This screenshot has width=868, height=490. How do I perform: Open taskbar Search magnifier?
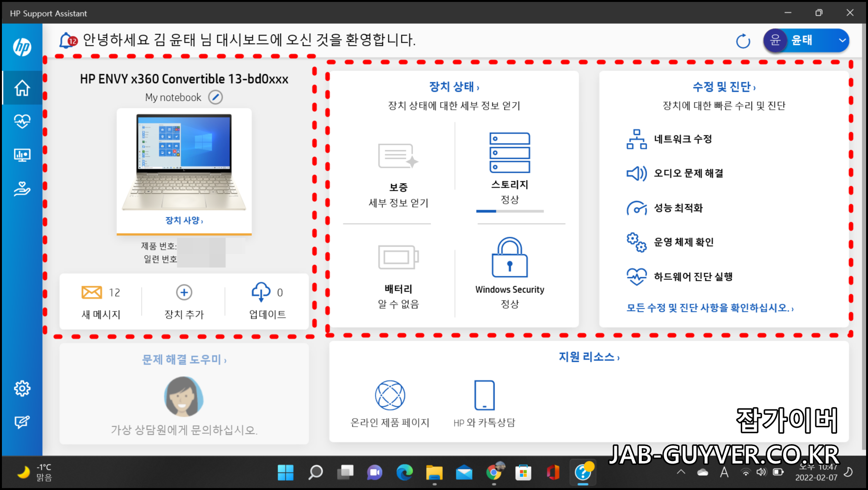click(315, 473)
